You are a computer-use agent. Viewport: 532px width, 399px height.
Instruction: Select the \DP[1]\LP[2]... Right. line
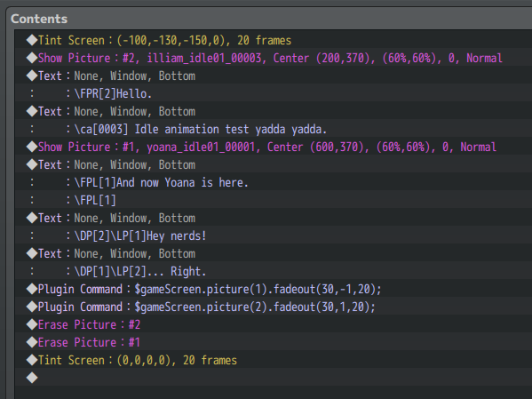pyautogui.click(x=274, y=271)
